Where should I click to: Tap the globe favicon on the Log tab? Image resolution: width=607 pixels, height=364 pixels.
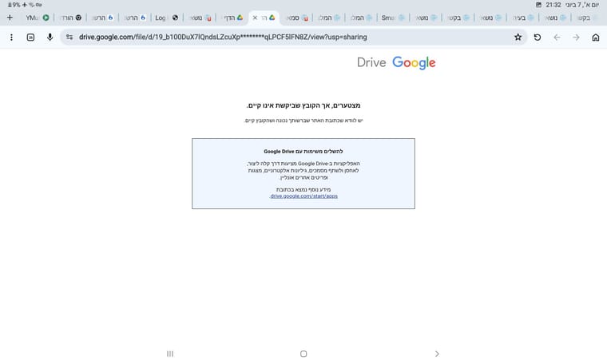175,18
